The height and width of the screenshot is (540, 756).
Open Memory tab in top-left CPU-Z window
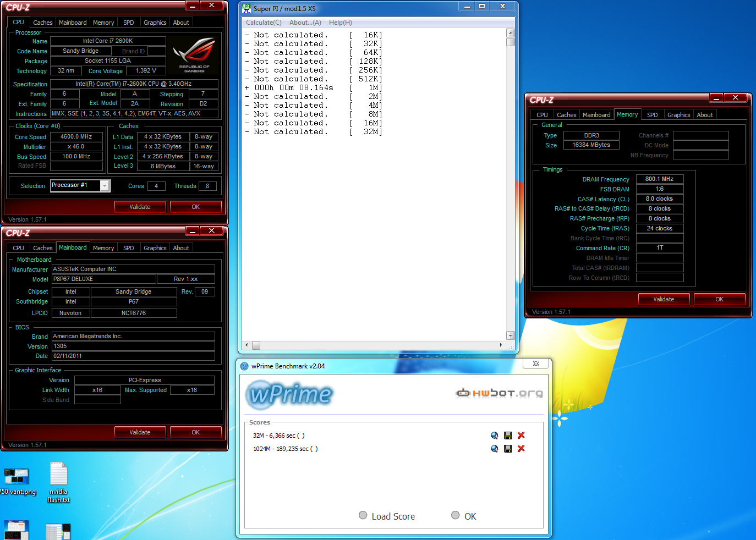(x=103, y=23)
